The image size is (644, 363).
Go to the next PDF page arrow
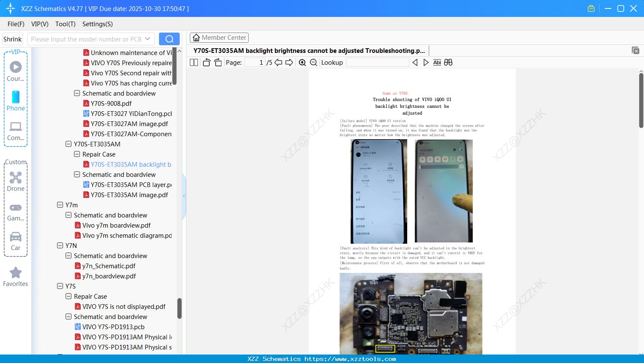point(289,62)
